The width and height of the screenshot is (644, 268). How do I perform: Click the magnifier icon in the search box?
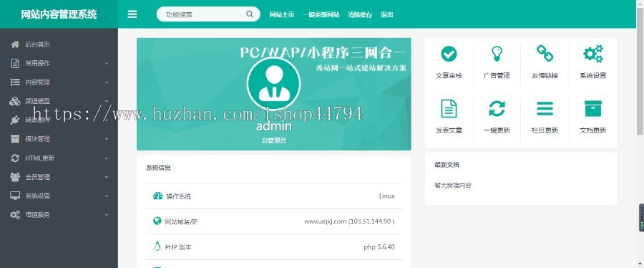(250, 14)
